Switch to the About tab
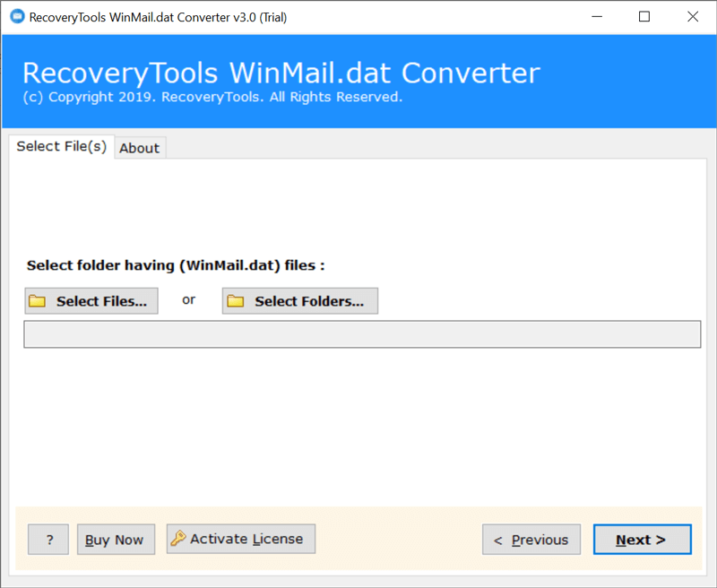The image size is (717, 588). pos(140,148)
